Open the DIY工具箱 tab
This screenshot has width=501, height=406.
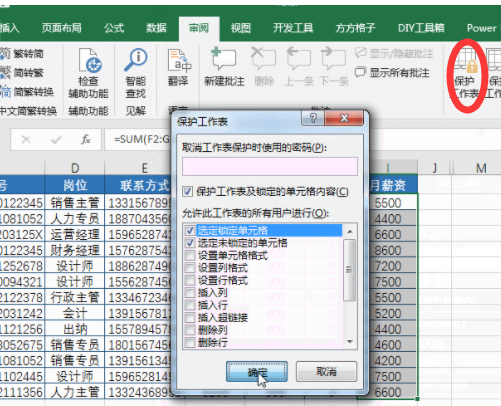tap(421, 28)
